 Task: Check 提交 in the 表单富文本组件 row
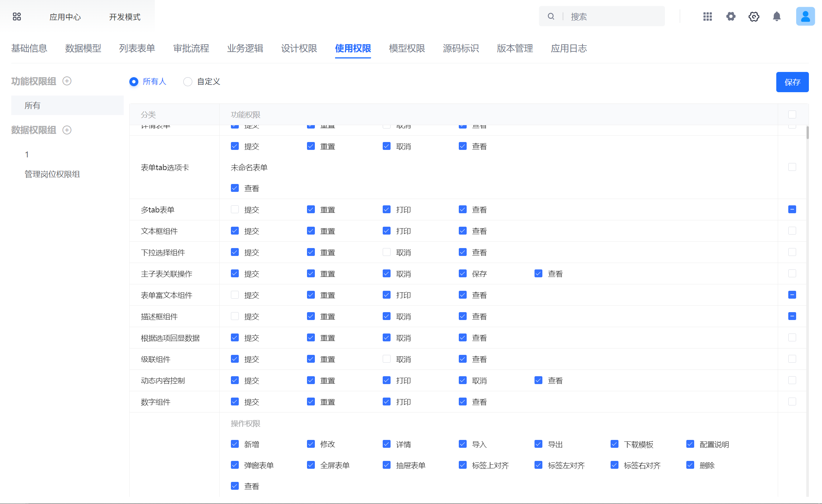point(235,295)
